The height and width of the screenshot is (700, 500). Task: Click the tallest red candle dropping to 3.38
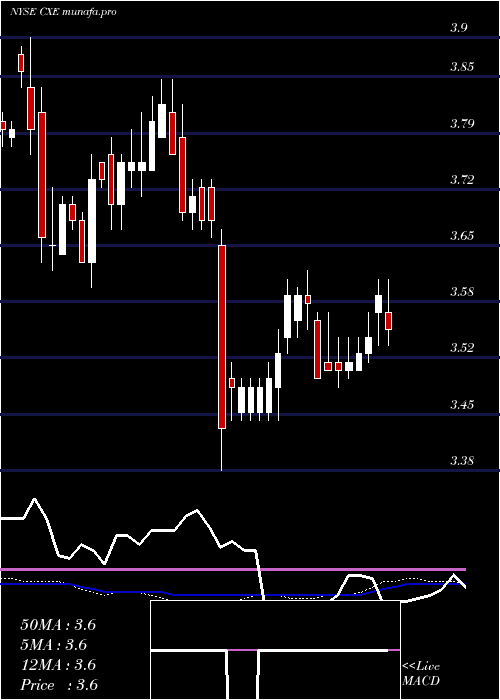222,337
